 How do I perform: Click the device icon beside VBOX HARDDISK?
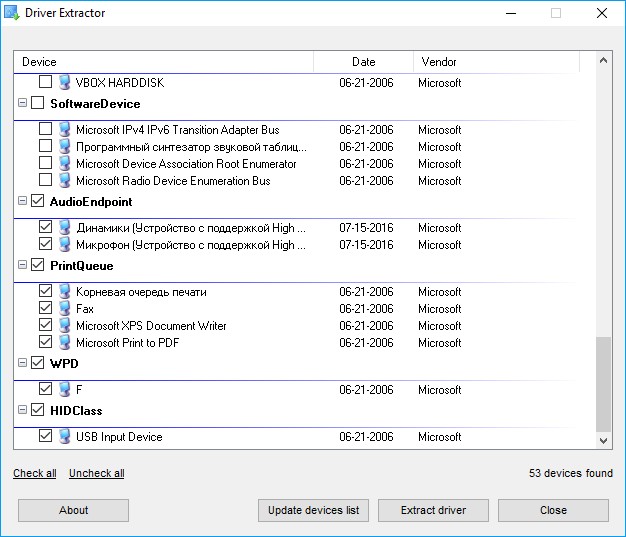[64, 82]
